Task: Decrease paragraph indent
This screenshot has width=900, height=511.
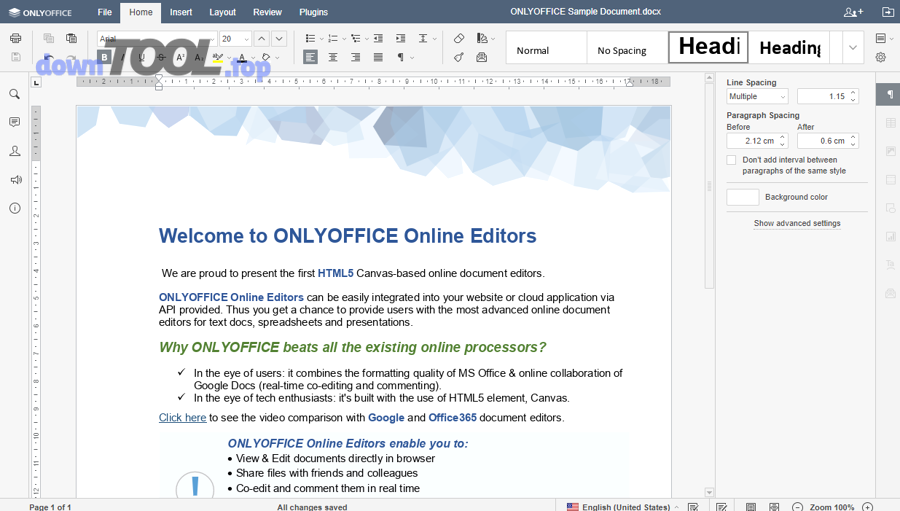Action: (378, 38)
